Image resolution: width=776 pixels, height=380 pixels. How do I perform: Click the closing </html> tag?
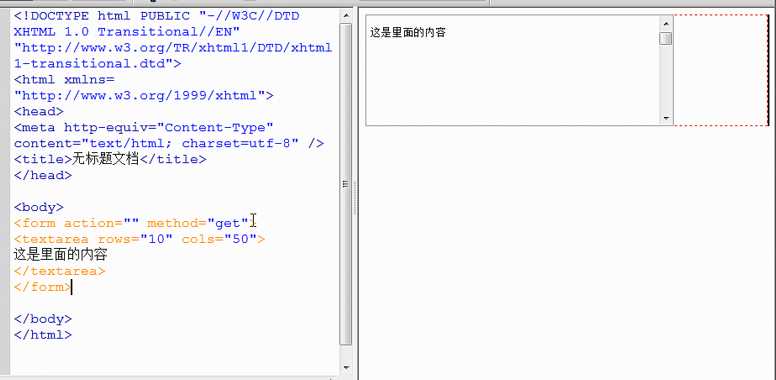(x=43, y=334)
